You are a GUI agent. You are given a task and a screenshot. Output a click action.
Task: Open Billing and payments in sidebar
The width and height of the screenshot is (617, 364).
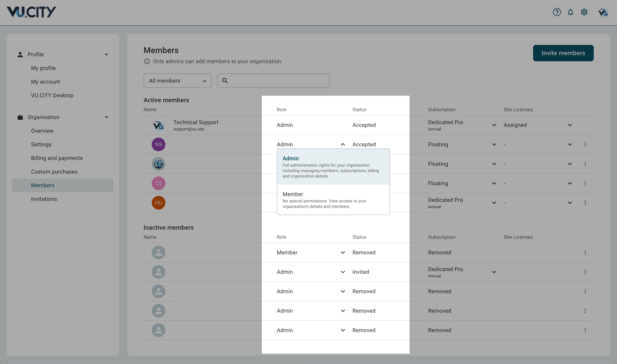pos(57,158)
